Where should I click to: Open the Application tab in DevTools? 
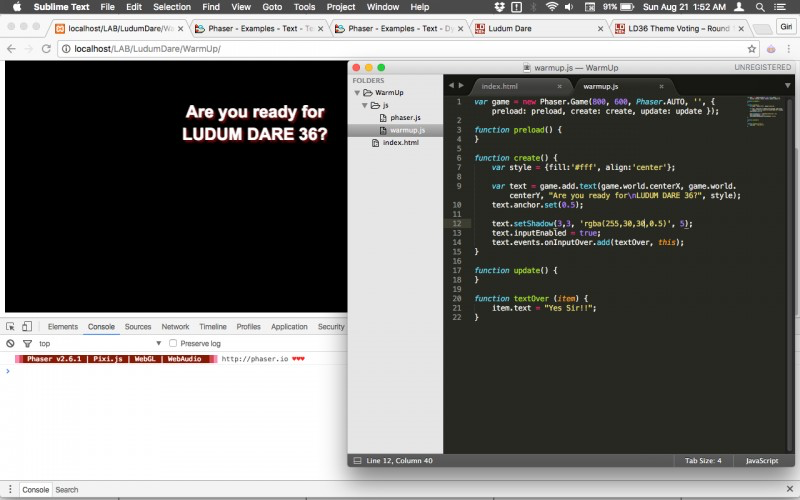click(x=289, y=327)
